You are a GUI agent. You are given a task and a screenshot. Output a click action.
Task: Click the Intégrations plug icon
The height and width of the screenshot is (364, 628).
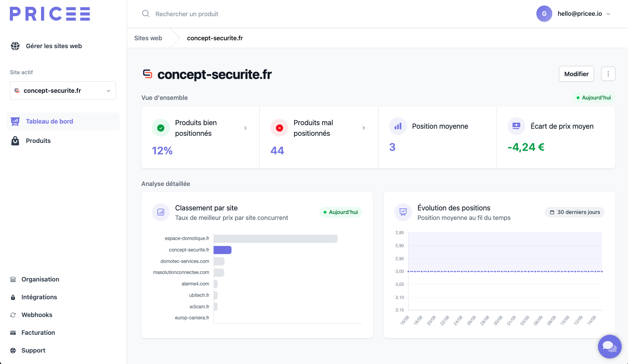coord(13,297)
